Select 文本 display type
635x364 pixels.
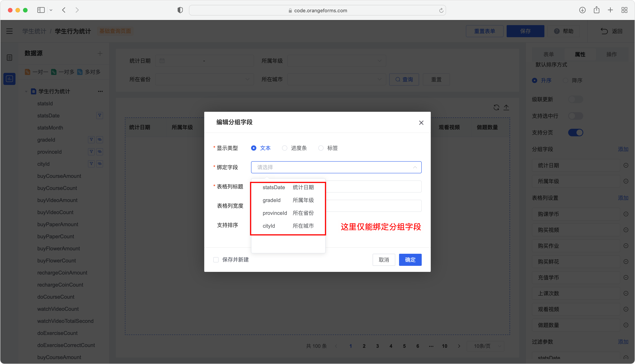[261, 148]
